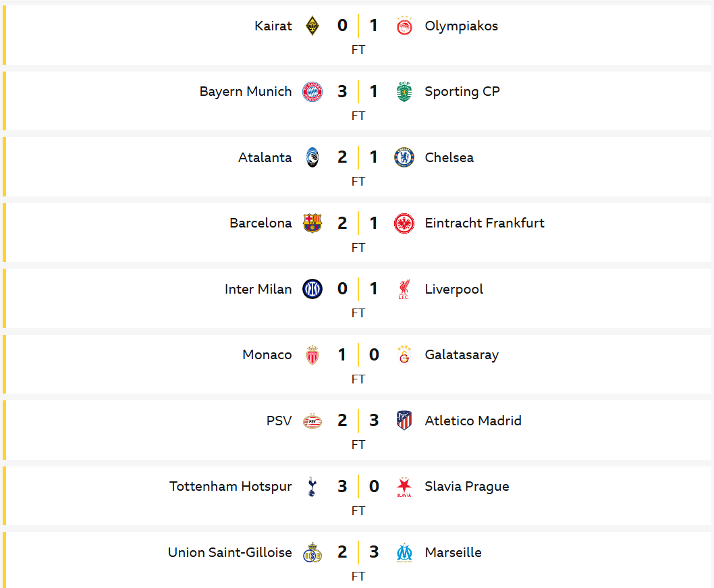Click the Kairat club crest
The image size is (714, 588).
[x=312, y=26]
